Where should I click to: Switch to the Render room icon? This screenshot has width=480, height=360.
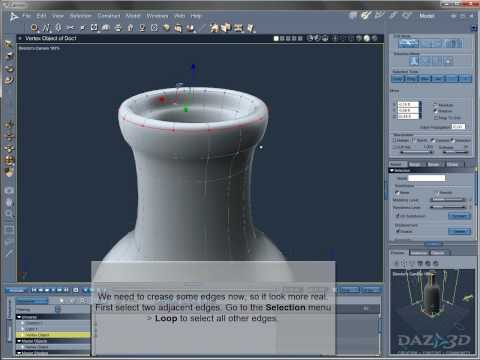click(406, 15)
